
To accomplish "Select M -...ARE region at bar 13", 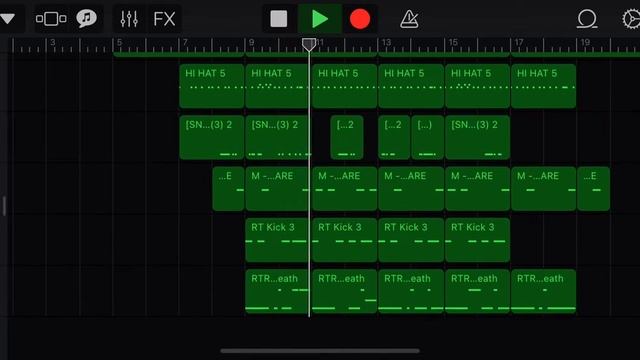I will pyautogui.click(x=411, y=189).
